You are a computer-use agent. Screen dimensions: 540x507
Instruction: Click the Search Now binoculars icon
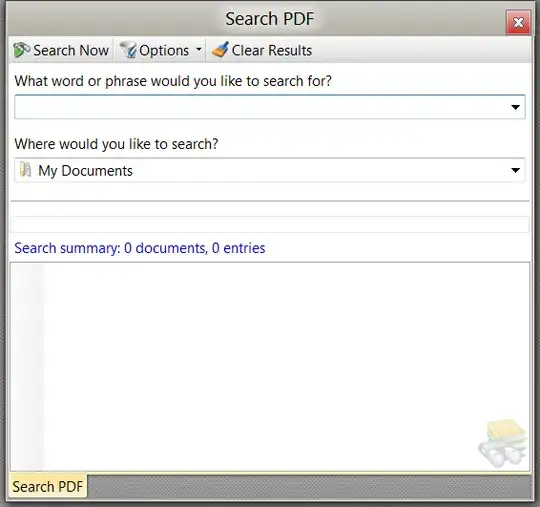tap(21, 50)
